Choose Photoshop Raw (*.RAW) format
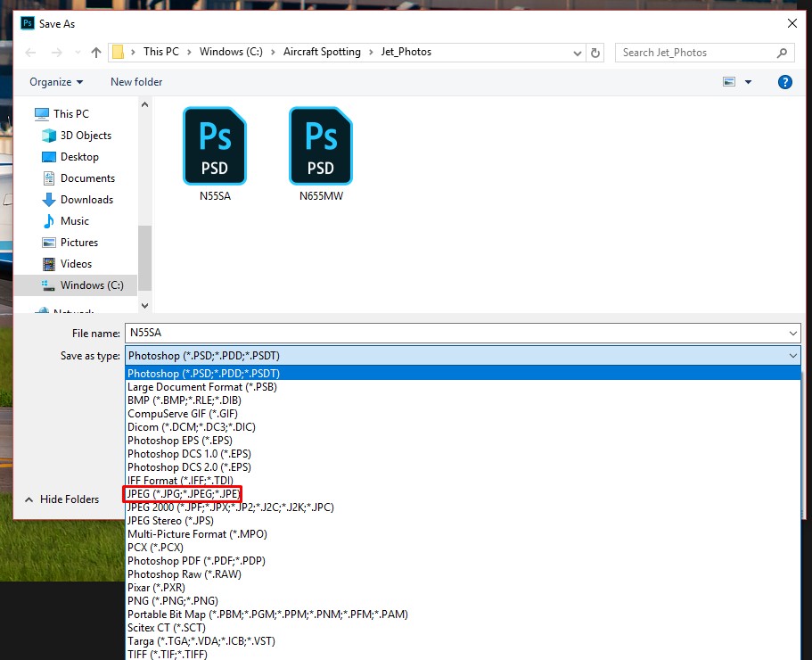Image resolution: width=812 pixels, height=660 pixels. click(463, 574)
